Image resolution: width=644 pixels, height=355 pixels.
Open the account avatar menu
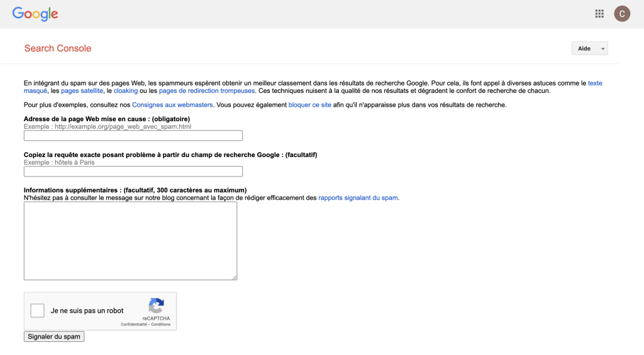621,14
